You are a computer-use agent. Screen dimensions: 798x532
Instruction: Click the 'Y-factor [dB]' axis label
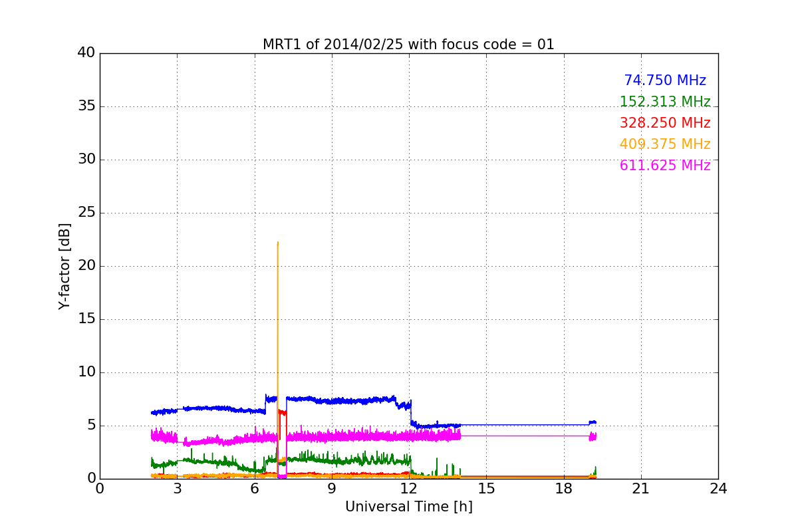pos(65,266)
